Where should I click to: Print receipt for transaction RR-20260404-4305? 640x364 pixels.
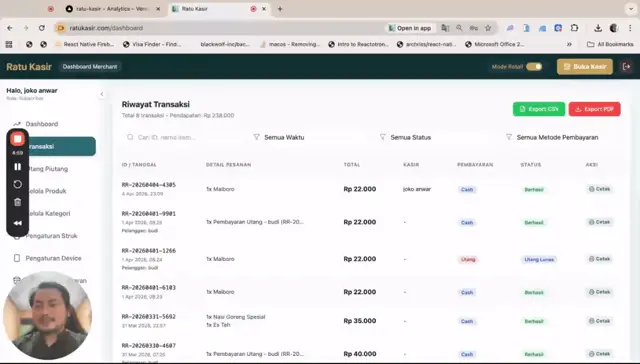[600, 189]
